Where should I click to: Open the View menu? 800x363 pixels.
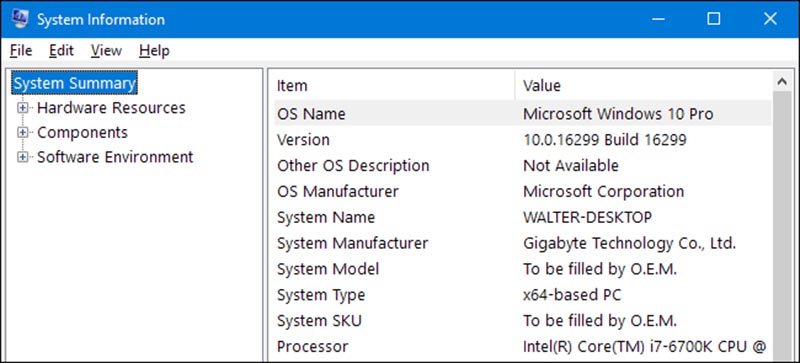(106, 51)
